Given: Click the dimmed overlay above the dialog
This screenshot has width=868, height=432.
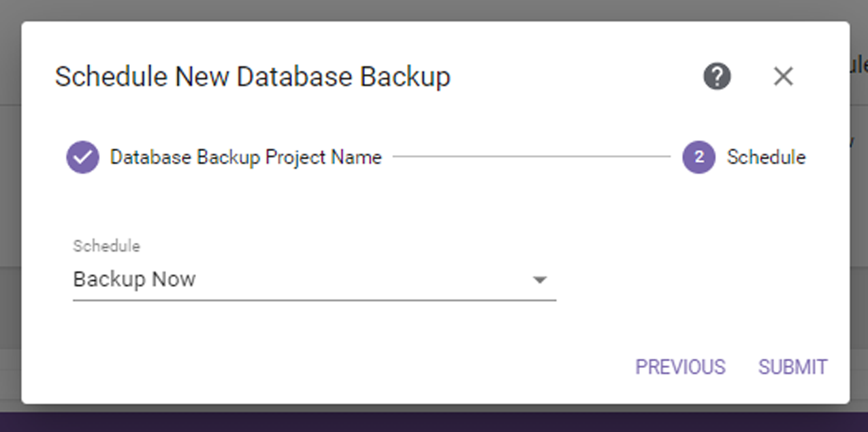Looking at the screenshot, I should coord(434,10).
